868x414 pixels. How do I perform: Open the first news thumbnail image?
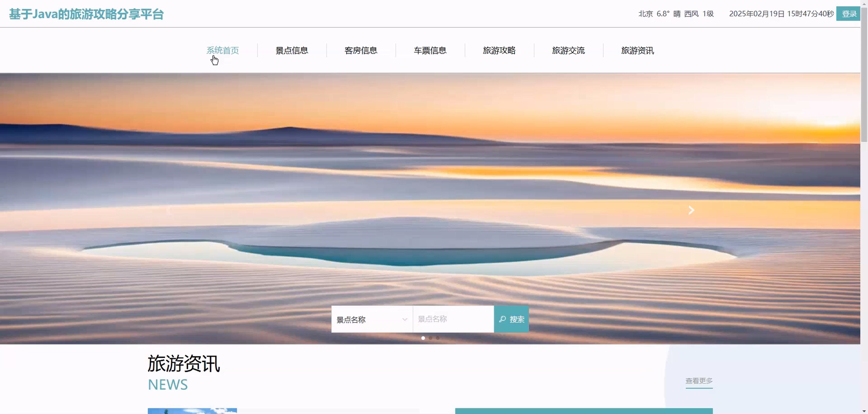192,411
